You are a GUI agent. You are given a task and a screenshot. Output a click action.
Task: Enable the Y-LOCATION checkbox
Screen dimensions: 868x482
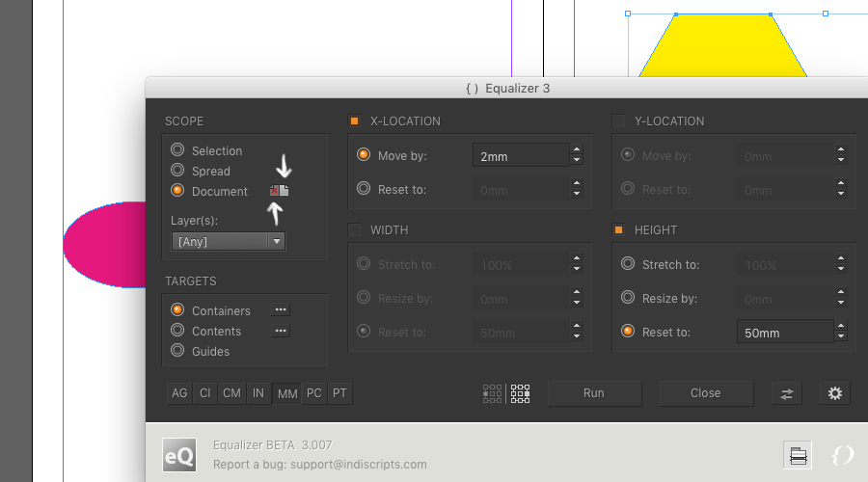click(x=619, y=121)
